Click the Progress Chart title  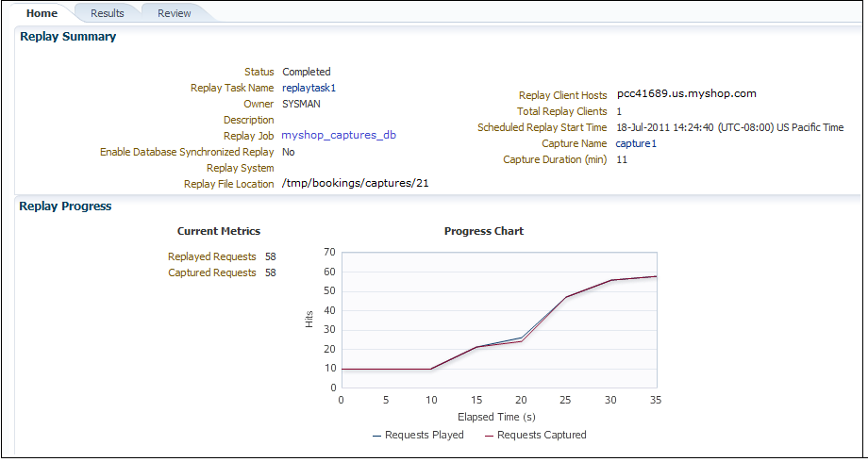tap(484, 231)
